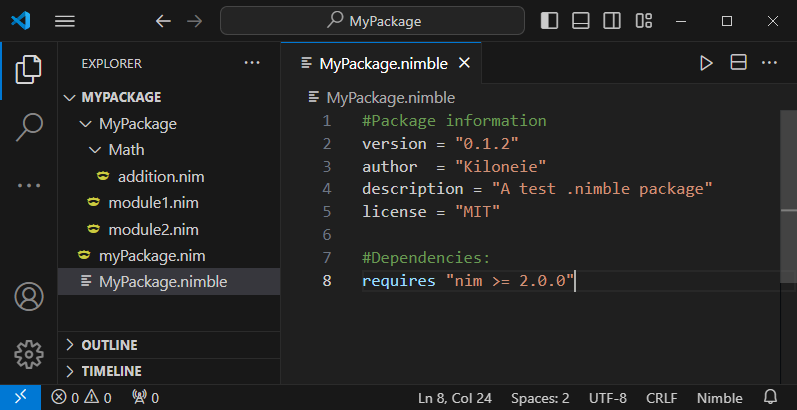The image size is (797, 410).
Task: Minimize the VS Code window
Action: [681, 21]
